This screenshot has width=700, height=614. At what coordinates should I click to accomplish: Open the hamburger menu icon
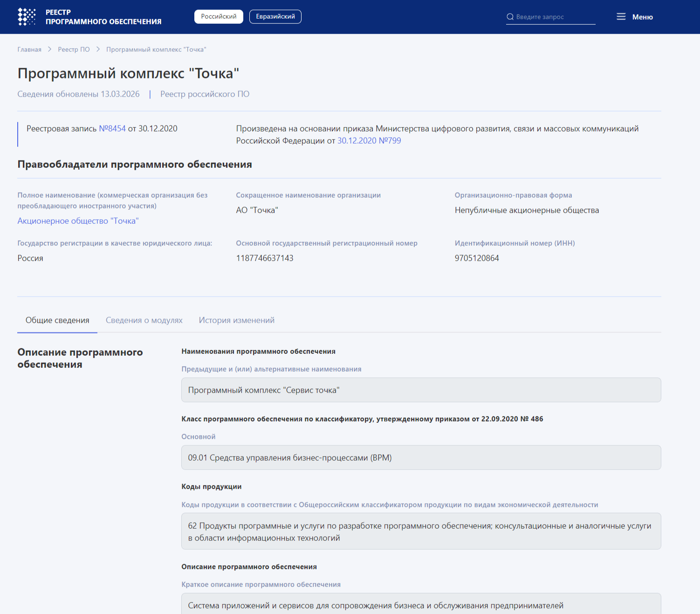[621, 17]
